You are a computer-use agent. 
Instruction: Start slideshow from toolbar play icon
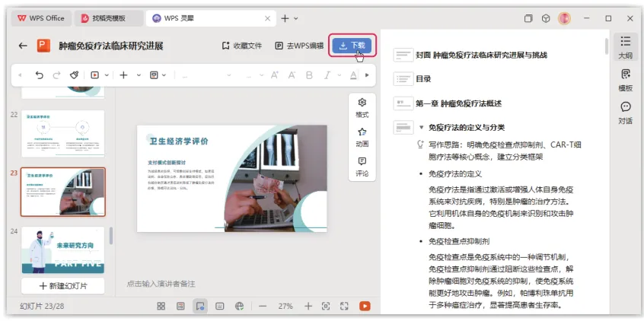pos(95,75)
